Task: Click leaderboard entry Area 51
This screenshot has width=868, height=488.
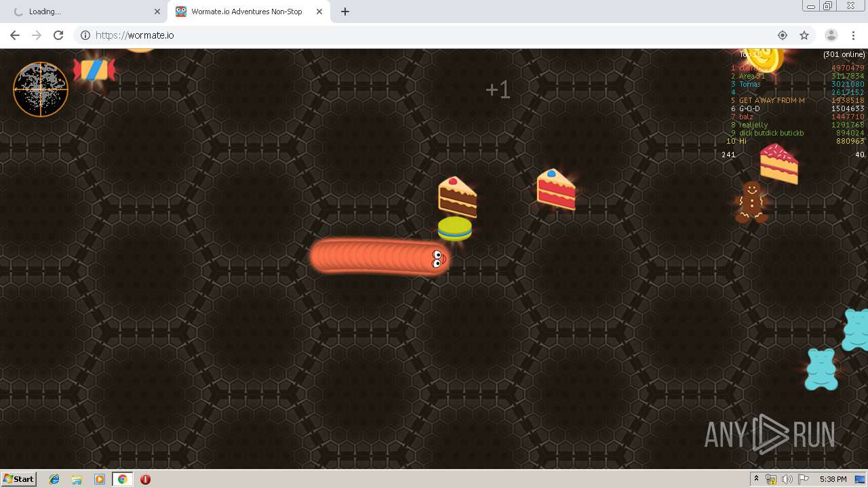Action: (x=752, y=76)
